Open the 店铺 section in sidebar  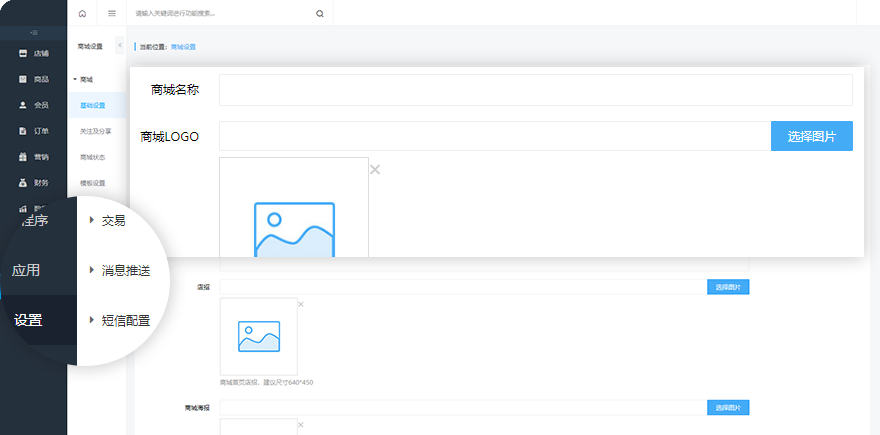coord(34,53)
